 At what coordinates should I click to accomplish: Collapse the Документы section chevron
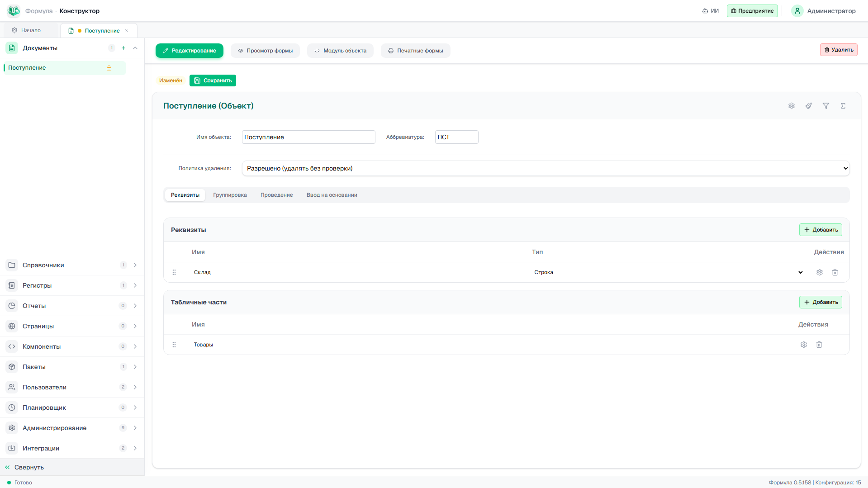[x=135, y=48]
